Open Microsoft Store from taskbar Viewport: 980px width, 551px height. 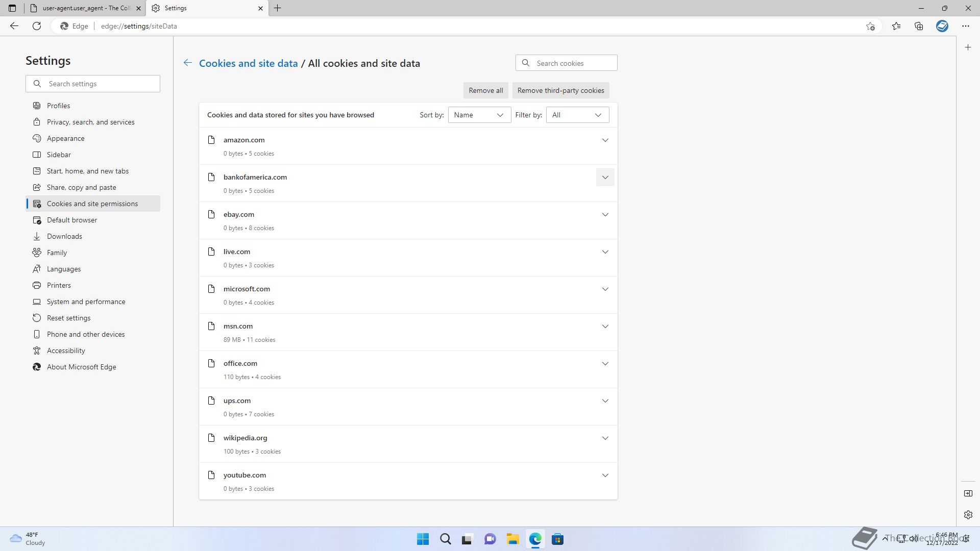tap(557, 539)
